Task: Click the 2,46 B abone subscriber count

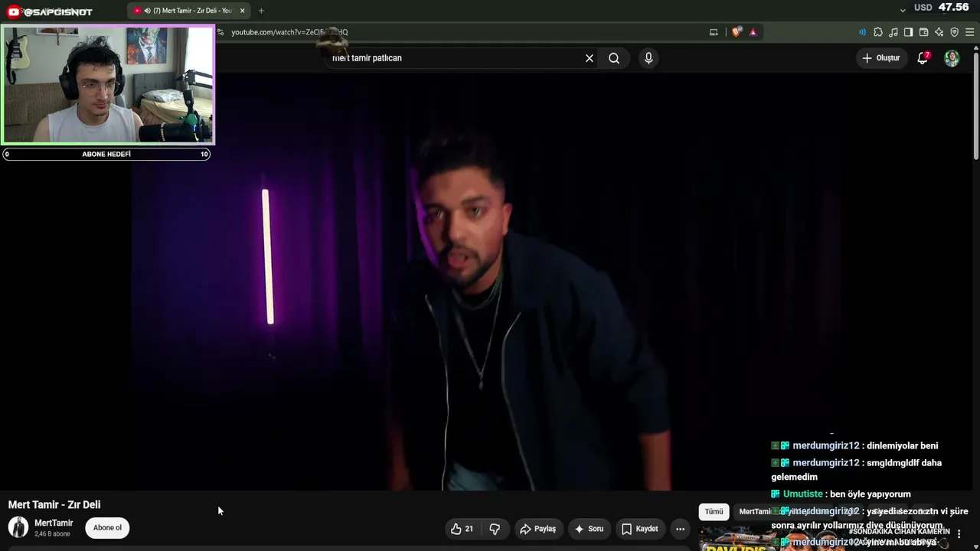Action: coord(52,534)
